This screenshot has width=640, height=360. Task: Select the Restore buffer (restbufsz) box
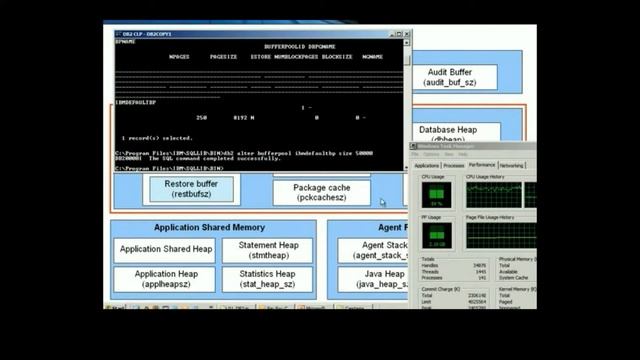(191, 189)
